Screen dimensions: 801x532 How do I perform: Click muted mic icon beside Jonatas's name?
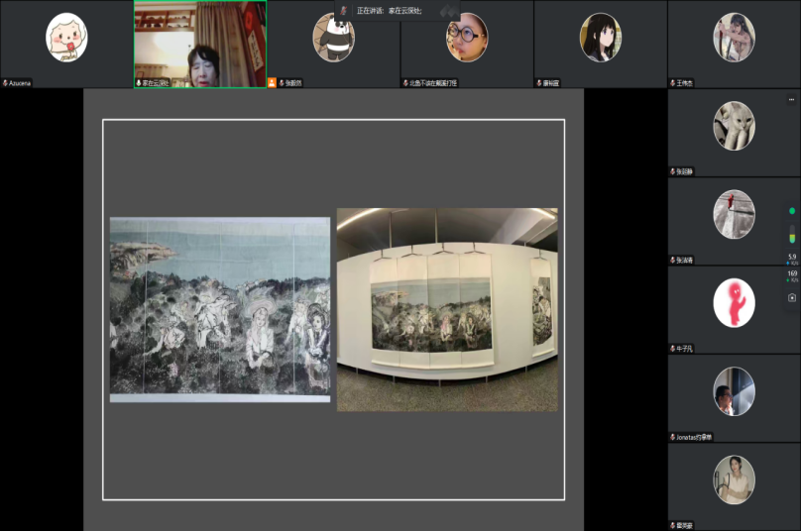coord(672,437)
